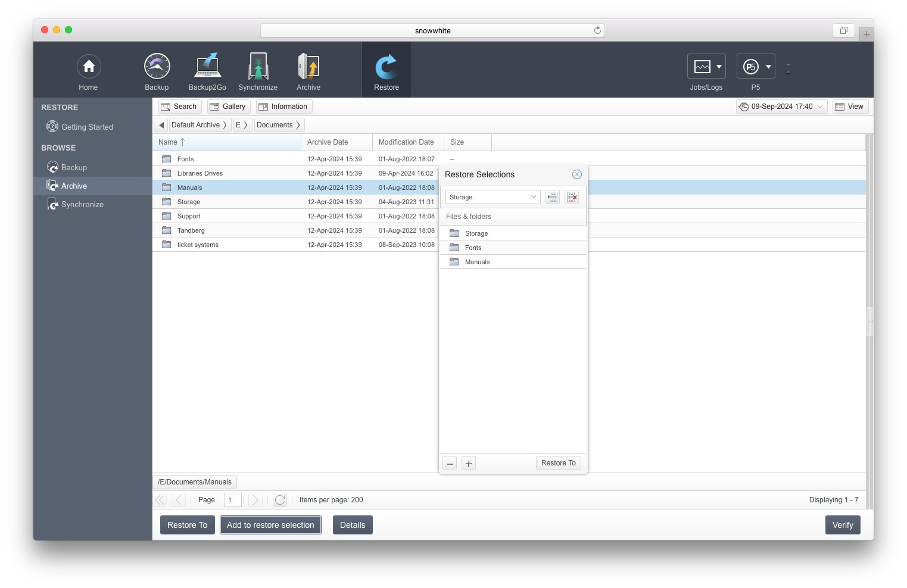Open the Synchronize module icon
Viewport: 907px width, 588px height.
(258, 67)
